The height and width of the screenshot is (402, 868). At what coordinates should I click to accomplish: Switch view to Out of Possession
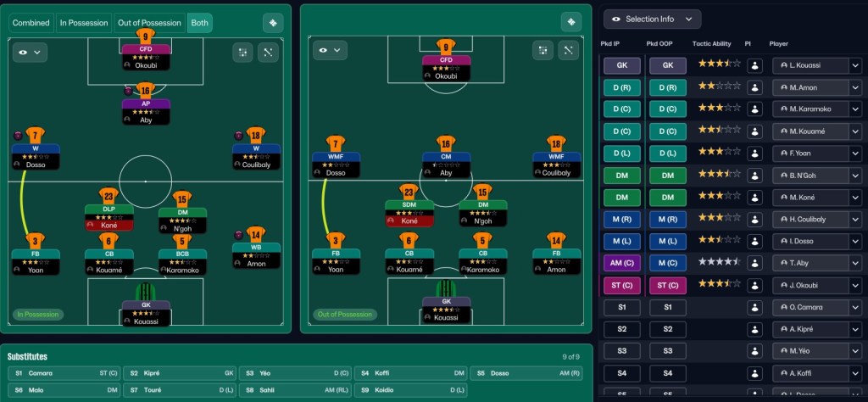pos(149,23)
